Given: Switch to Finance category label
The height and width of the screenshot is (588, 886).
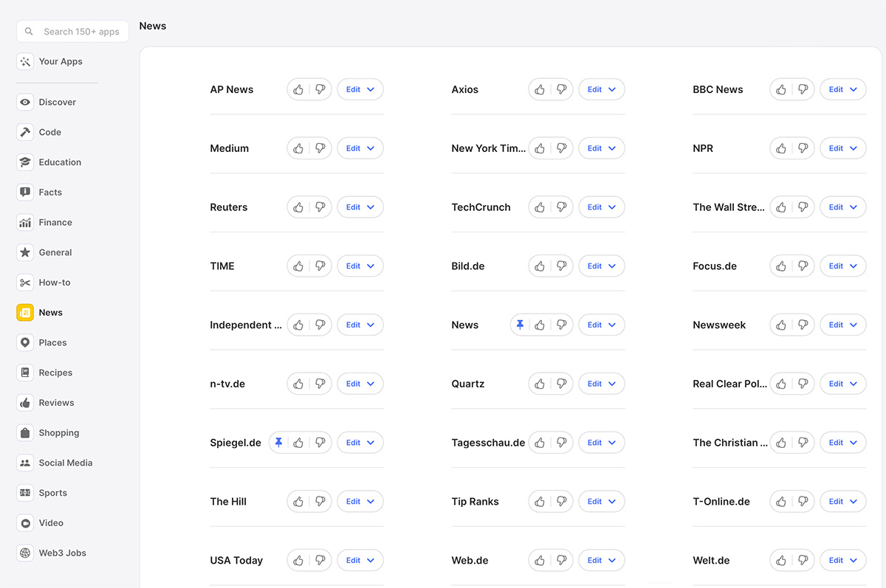Looking at the screenshot, I should click(55, 223).
